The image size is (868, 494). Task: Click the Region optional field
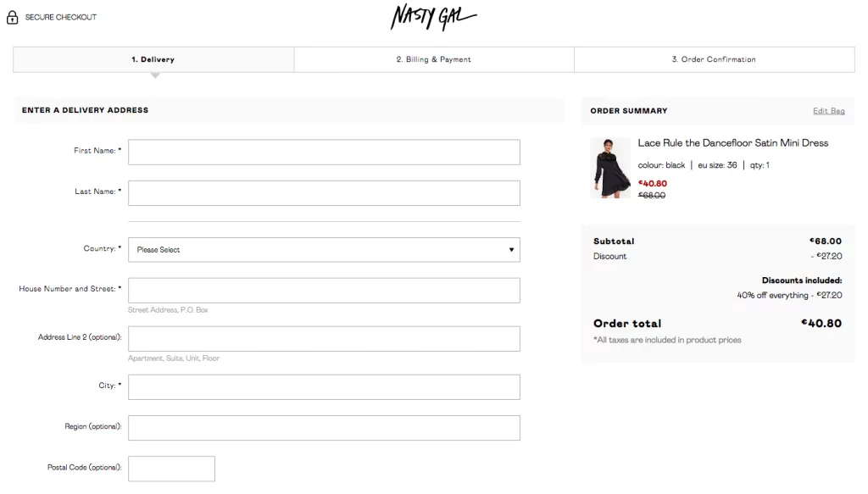pos(323,428)
